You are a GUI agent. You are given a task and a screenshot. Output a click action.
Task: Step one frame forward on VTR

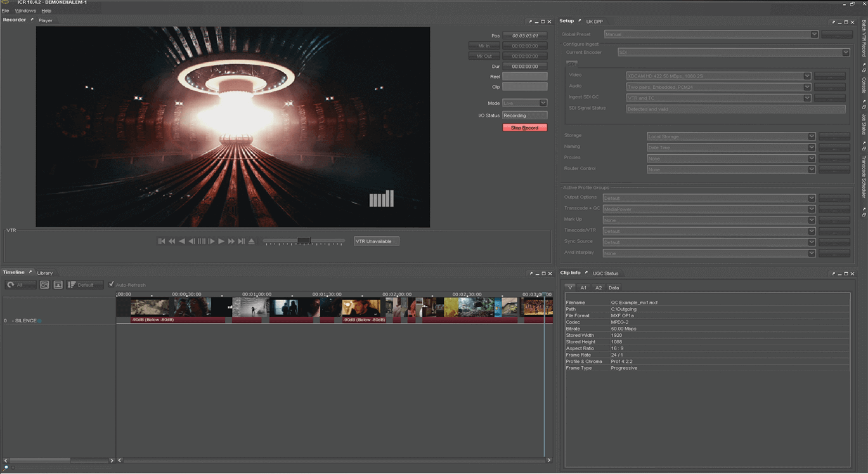(211, 241)
